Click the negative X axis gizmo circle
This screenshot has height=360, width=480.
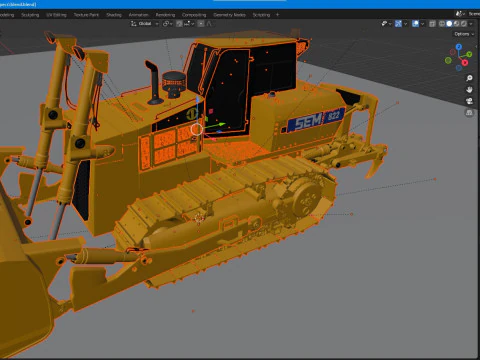coord(453,52)
